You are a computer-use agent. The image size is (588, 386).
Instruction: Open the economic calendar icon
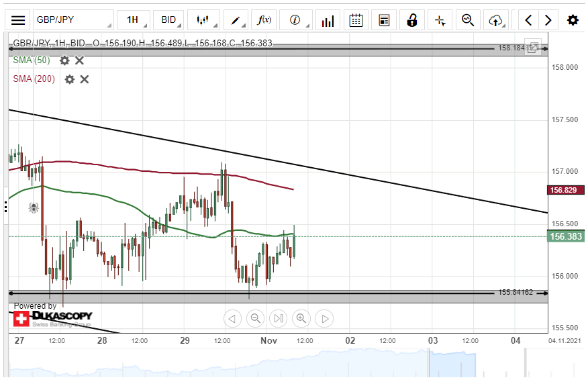(356, 20)
